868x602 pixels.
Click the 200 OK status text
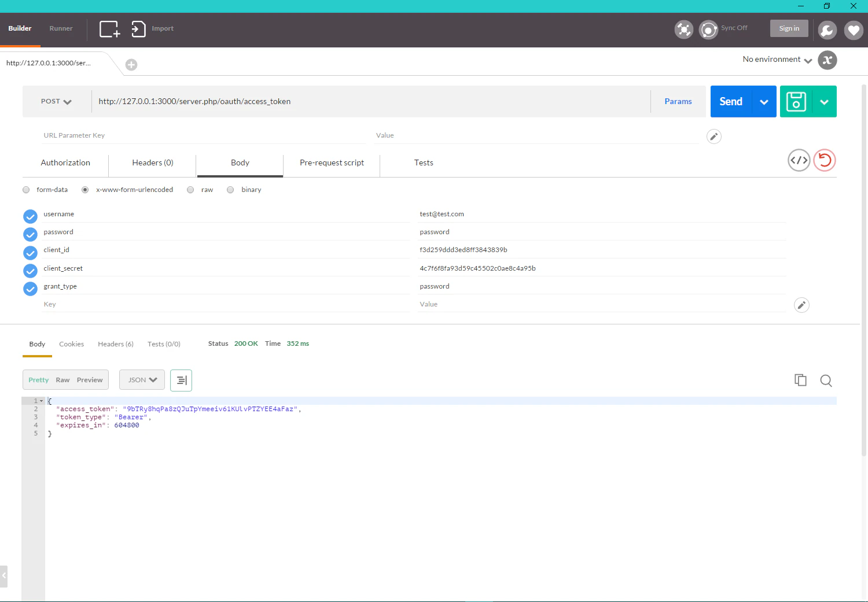tap(246, 344)
